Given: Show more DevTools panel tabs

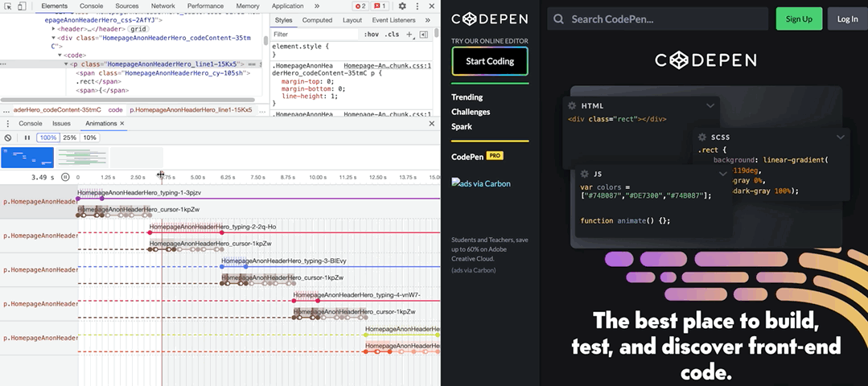Looking at the screenshot, I should point(317,6).
